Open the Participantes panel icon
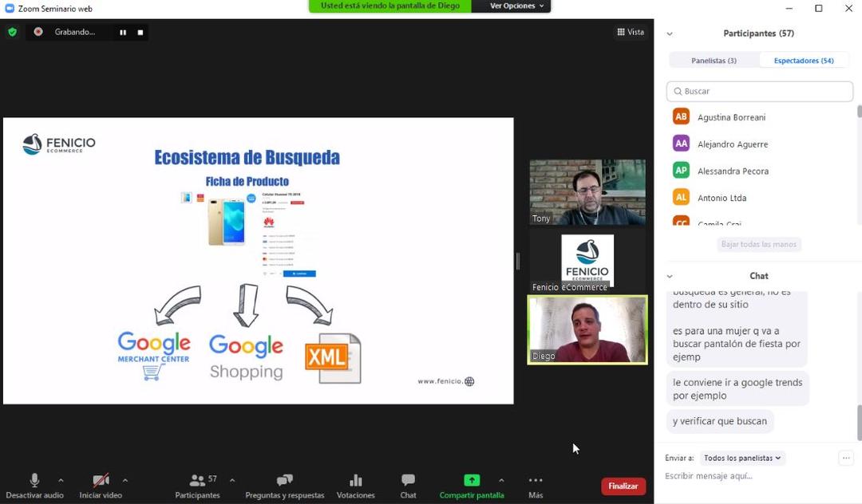862x504 pixels. pyautogui.click(x=197, y=480)
